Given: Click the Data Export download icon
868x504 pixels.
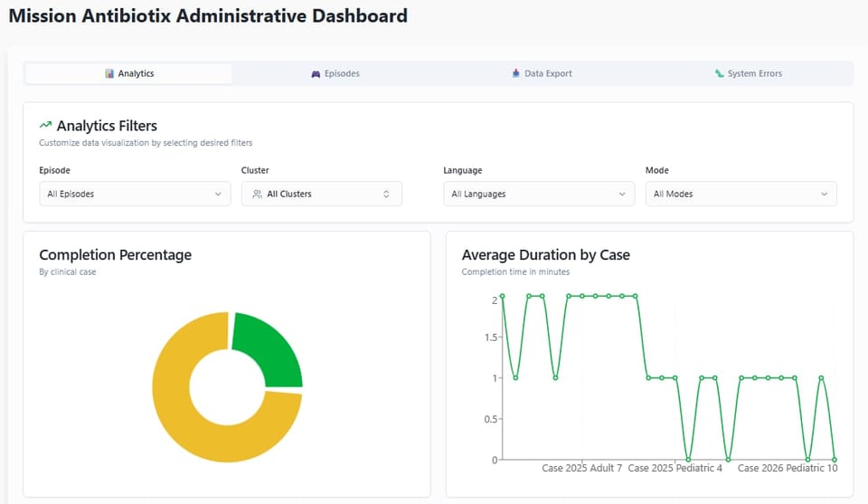Looking at the screenshot, I should tap(516, 73).
